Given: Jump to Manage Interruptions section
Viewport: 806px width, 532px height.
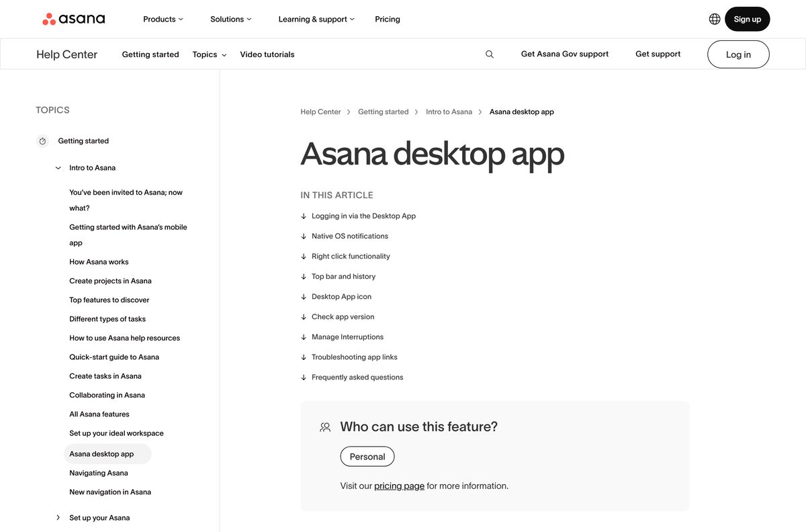Looking at the screenshot, I should tap(347, 337).
